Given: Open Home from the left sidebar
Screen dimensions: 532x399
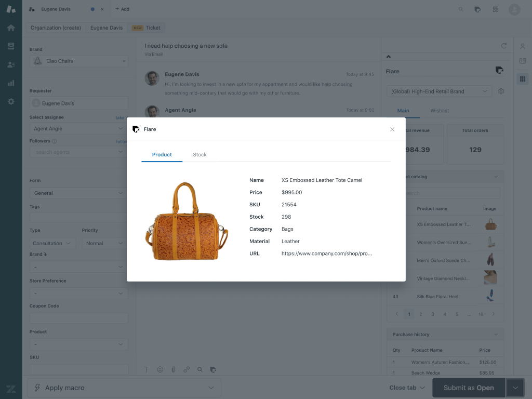Looking at the screenshot, I should click(x=11, y=28).
